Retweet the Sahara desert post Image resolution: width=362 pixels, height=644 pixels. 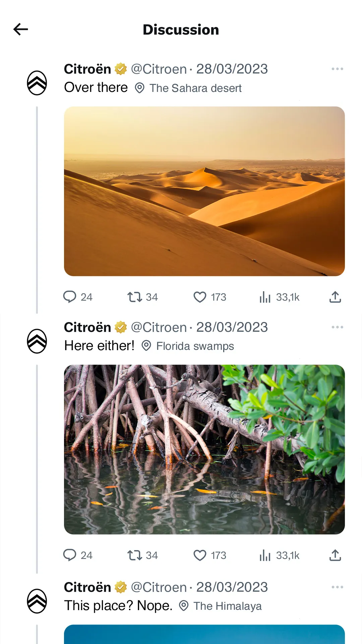point(135,297)
